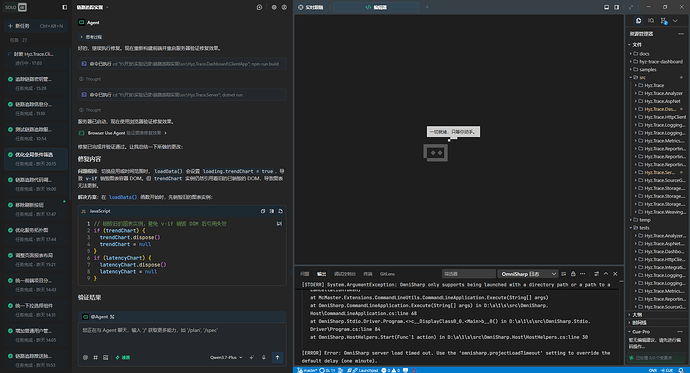Screen dimensions: 690x373
Task: Collapse the task list sidebar
Action: point(65,7)
